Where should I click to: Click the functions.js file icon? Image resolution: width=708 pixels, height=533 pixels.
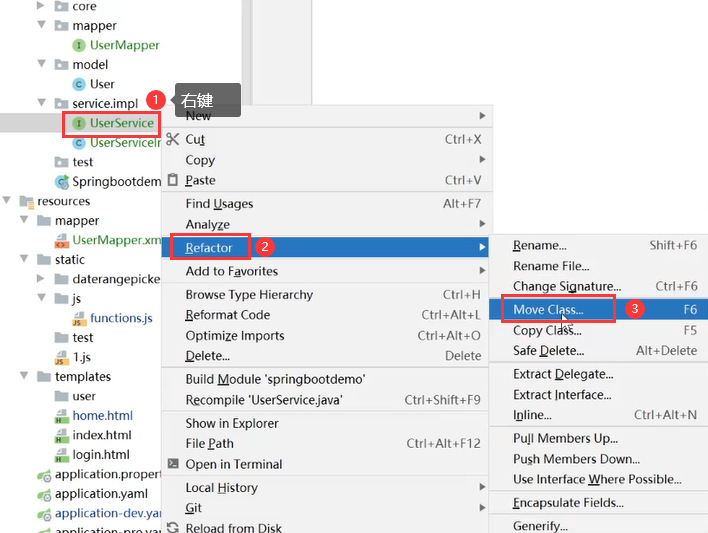point(79,319)
